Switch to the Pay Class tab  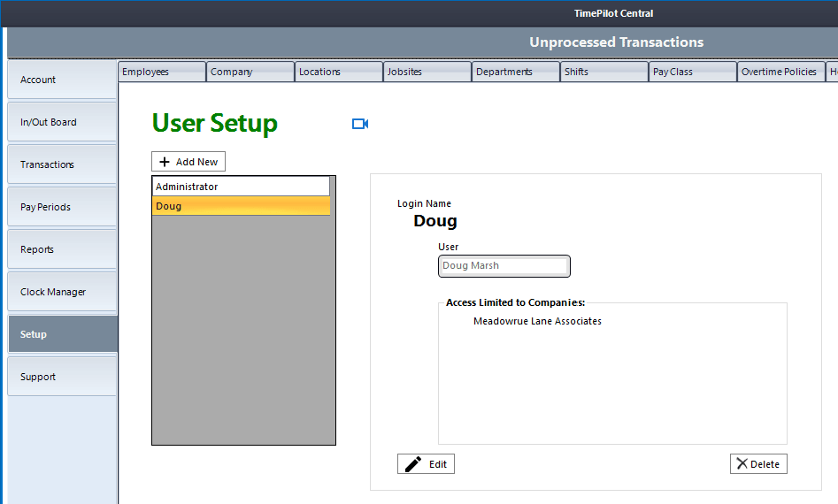[692, 72]
